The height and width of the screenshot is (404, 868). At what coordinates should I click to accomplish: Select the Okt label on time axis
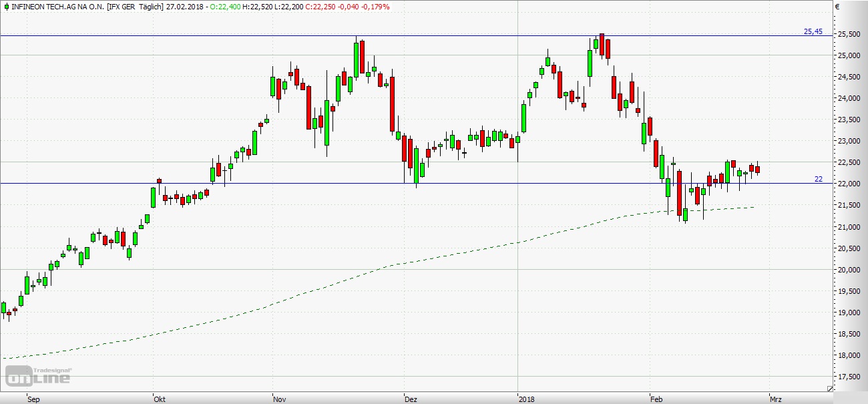pyautogui.click(x=160, y=399)
